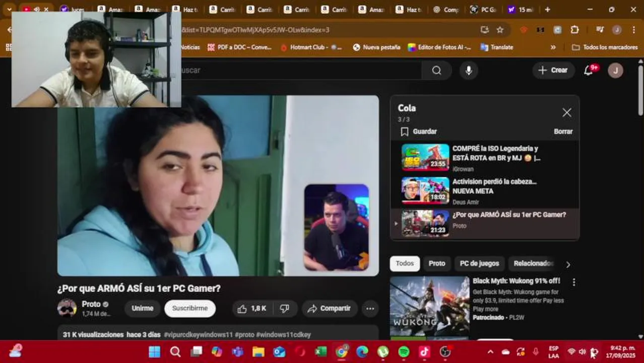Open the Hotmart Club bookmark
The height and width of the screenshot is (363, 644).
(x=311, y=47)
